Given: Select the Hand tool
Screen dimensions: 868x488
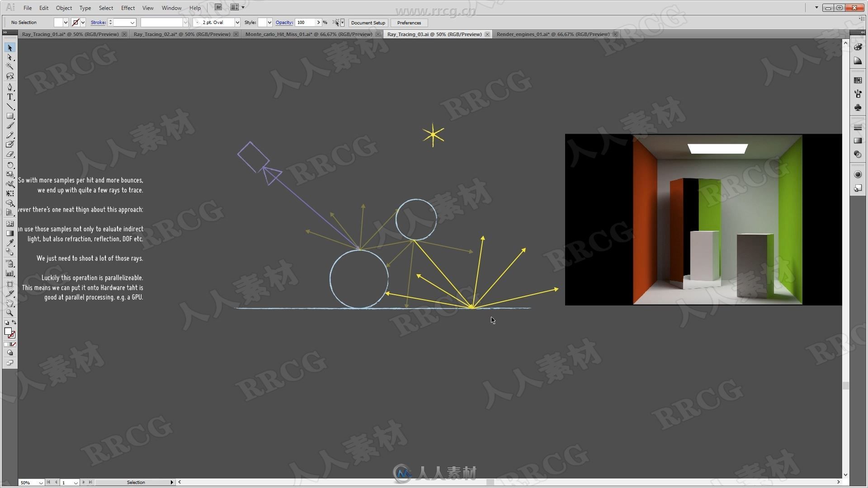Looking at the screenshot, I should (10, 303).
